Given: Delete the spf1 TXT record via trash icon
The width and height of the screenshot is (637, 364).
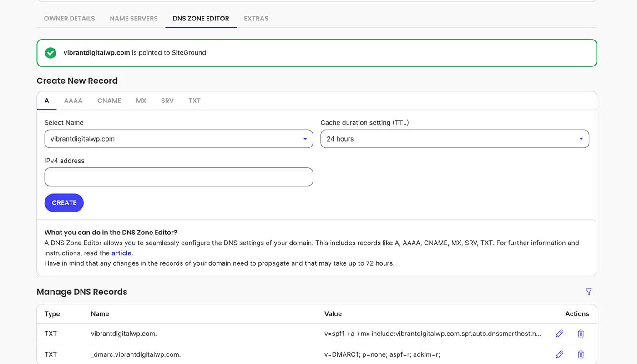Looking at the screenshot, I should (x=581, y=333).
